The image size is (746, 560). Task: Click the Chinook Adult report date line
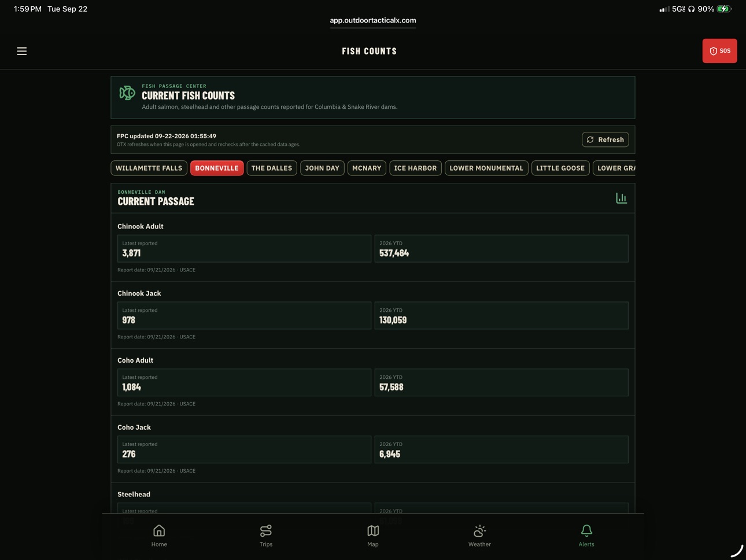pos(156,270)
